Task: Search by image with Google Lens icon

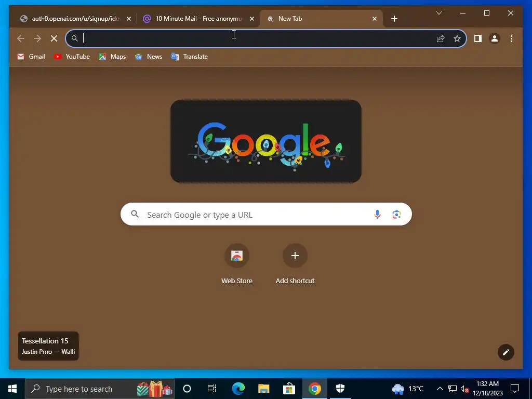Action: click(x=396, y=215)
